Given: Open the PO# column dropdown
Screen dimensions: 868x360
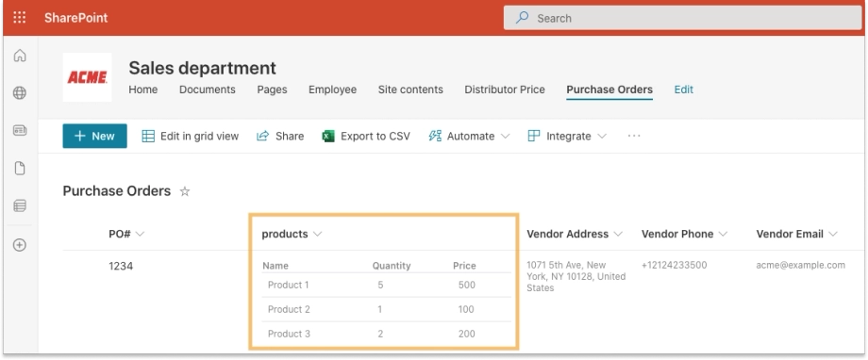Looking at the screenshot, I should pos(140,235).
